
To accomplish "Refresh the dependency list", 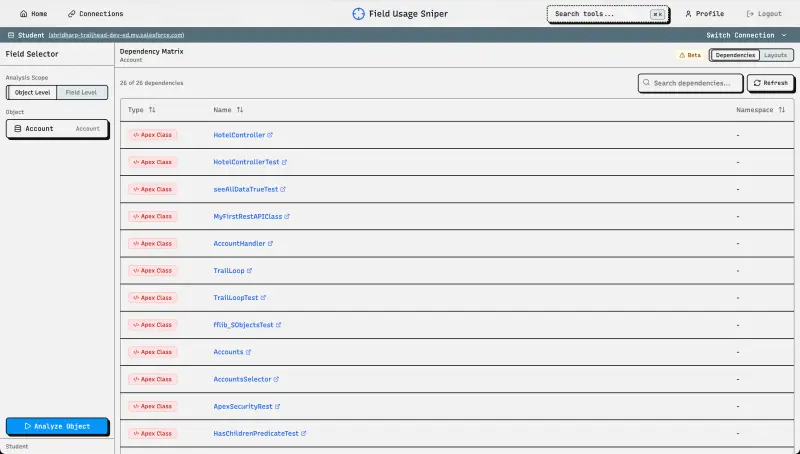I will click(x=770, y=83).
